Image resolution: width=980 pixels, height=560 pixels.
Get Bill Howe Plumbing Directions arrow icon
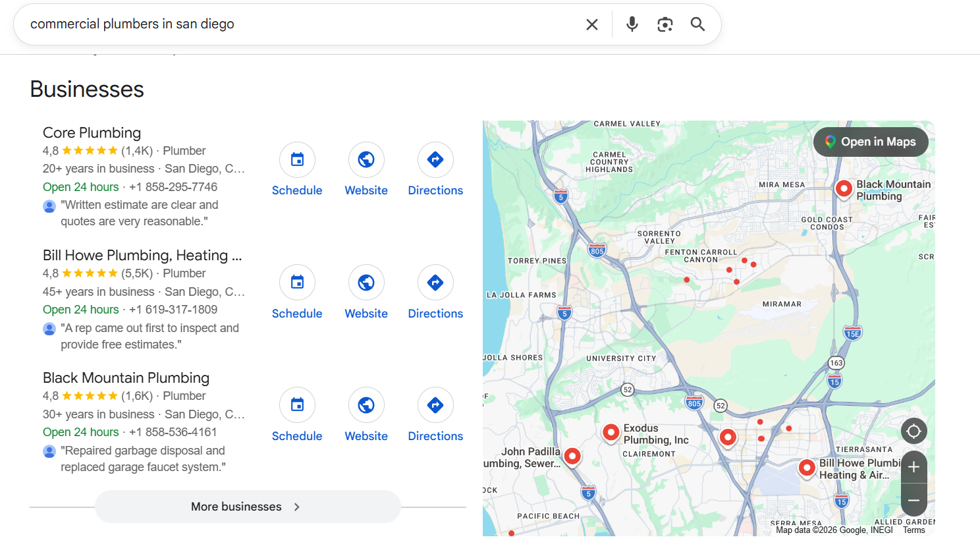435,282
